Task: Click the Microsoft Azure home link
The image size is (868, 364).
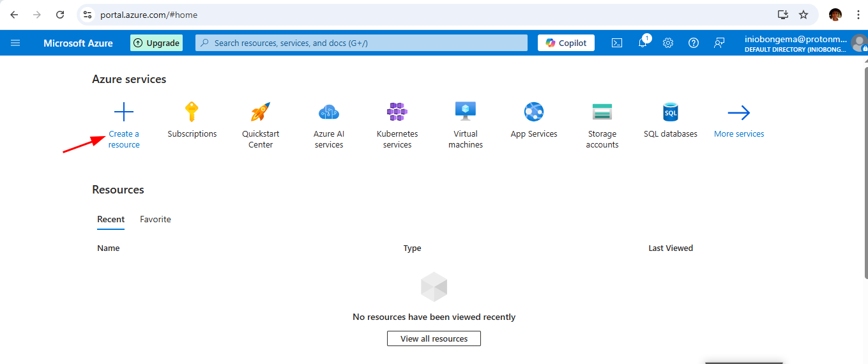Action: (x=78, y=43)
